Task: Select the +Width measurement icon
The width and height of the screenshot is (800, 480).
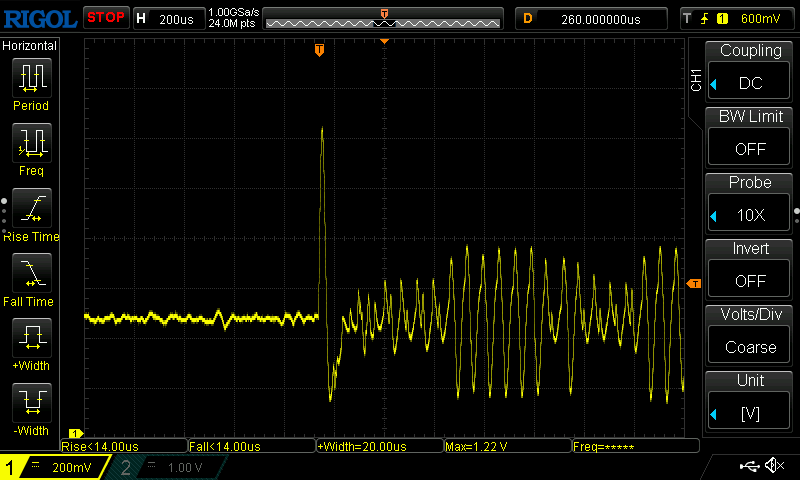Action: (x=32, y=338)
